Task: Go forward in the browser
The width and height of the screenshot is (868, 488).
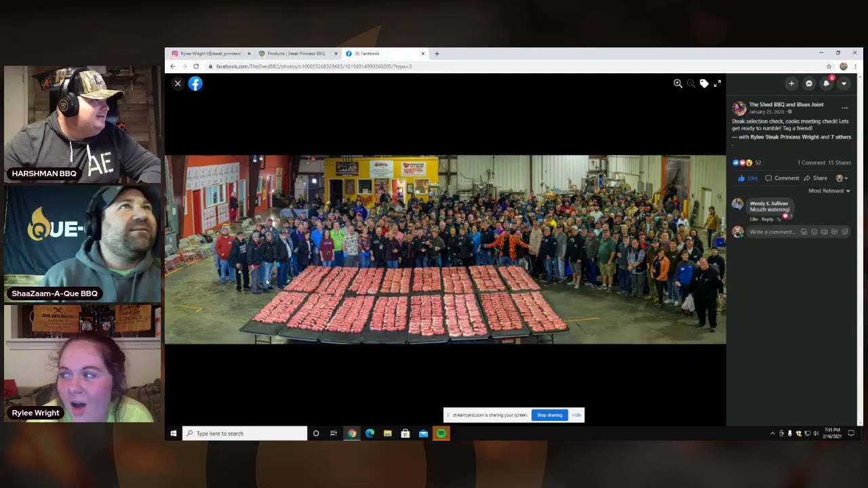Action: point(184,66)
